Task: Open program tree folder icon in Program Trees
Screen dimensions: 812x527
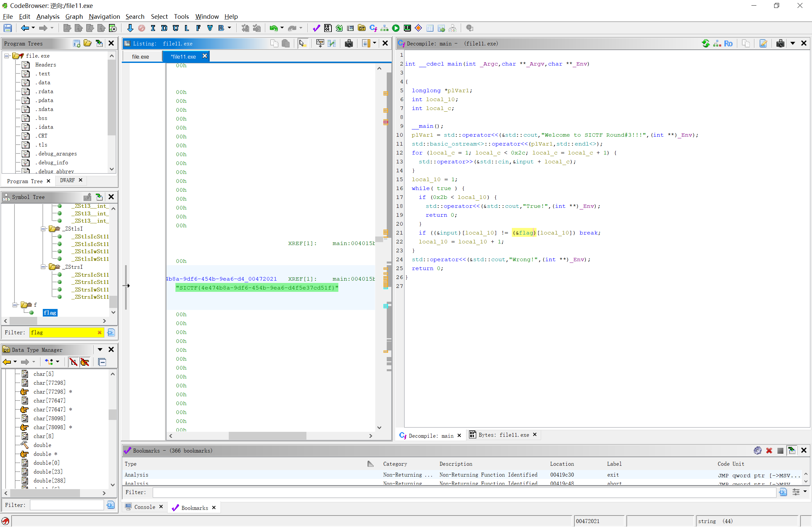Action: pos(88,43)
